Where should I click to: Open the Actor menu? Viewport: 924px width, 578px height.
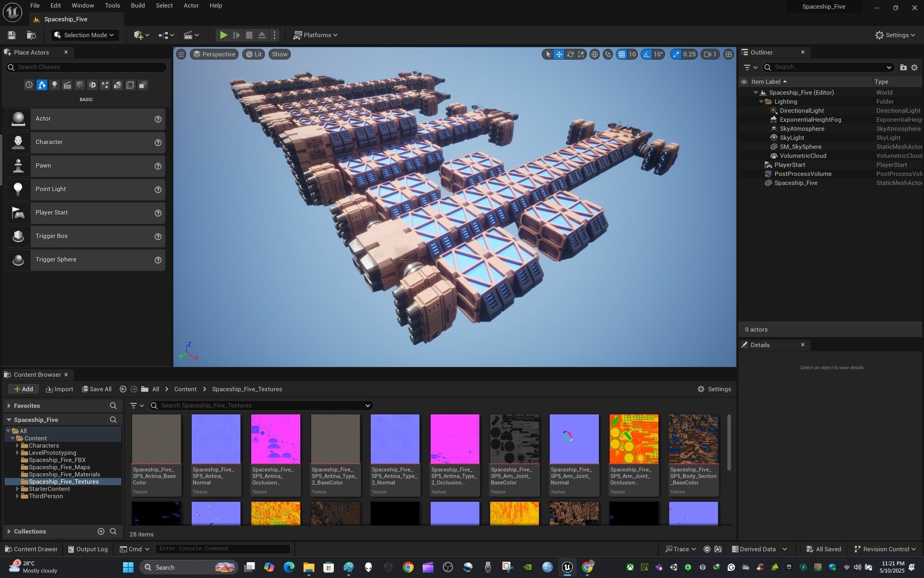(191, 6)
